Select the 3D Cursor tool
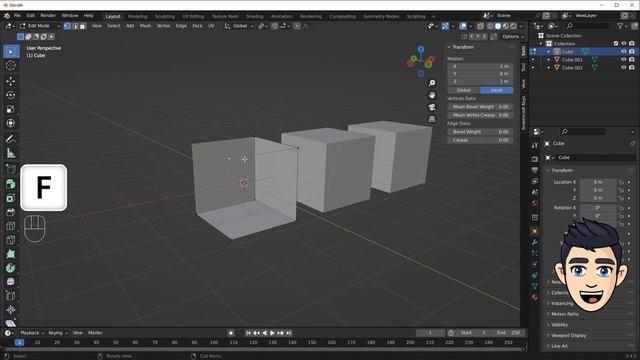This screenshot has width=640, height=360. point(11,65)
